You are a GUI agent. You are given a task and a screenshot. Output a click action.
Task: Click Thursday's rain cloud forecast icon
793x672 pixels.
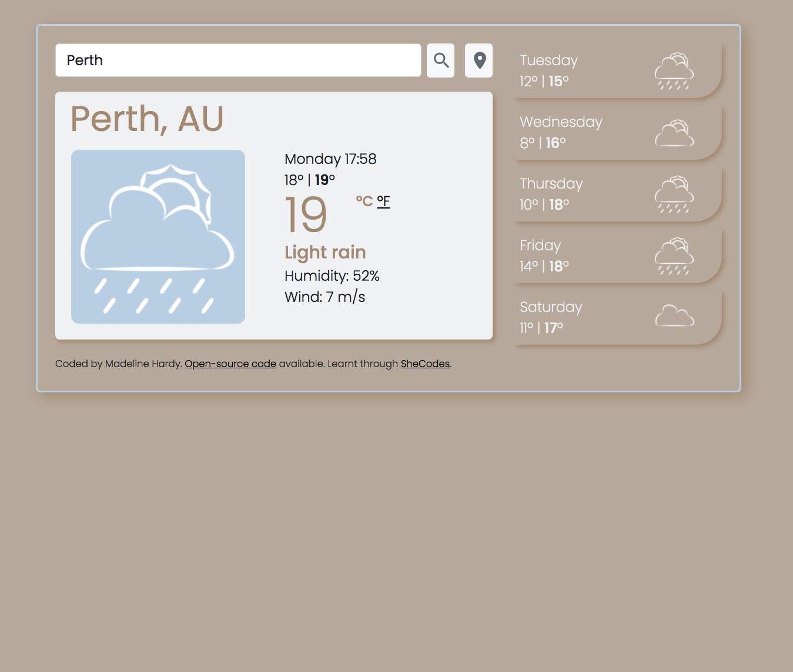[674, 194]
